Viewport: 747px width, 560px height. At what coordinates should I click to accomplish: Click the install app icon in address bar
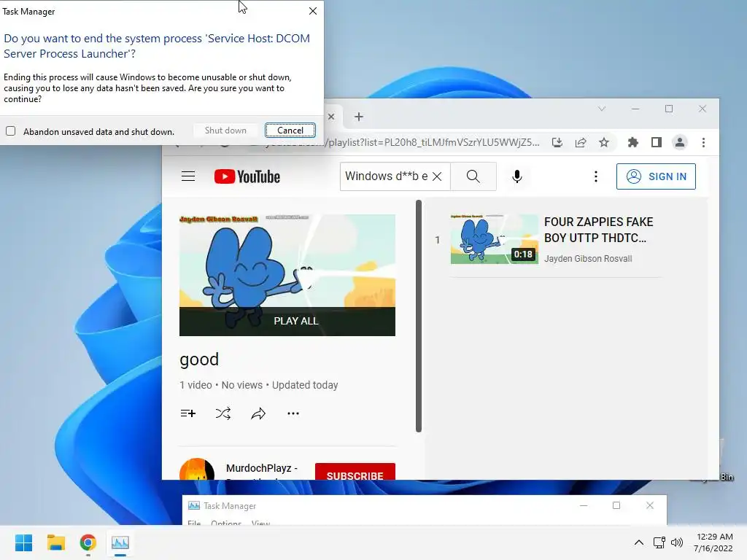(x=557, y=142)
